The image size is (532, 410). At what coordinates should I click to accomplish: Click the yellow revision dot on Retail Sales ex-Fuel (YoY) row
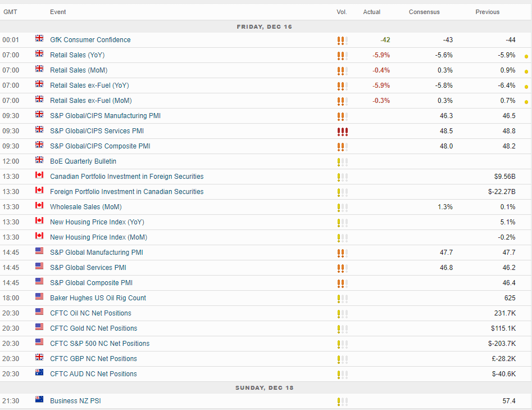point(526,87)
